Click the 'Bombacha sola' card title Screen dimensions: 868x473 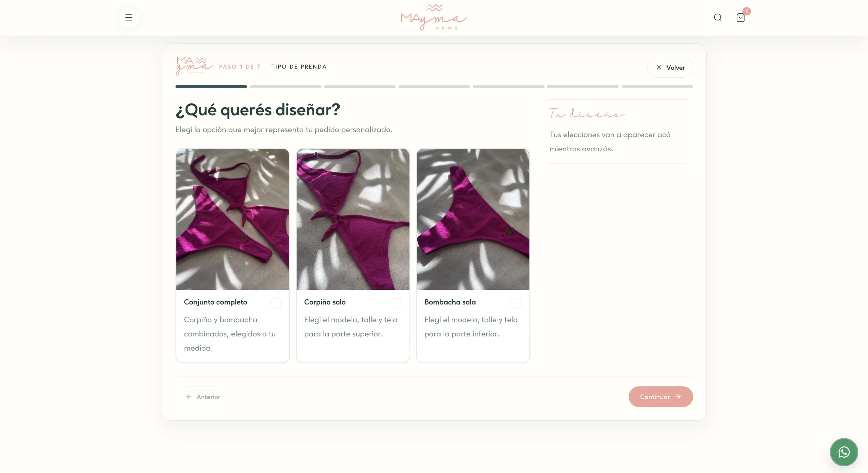pyautogui.click(x=450, y=302)
